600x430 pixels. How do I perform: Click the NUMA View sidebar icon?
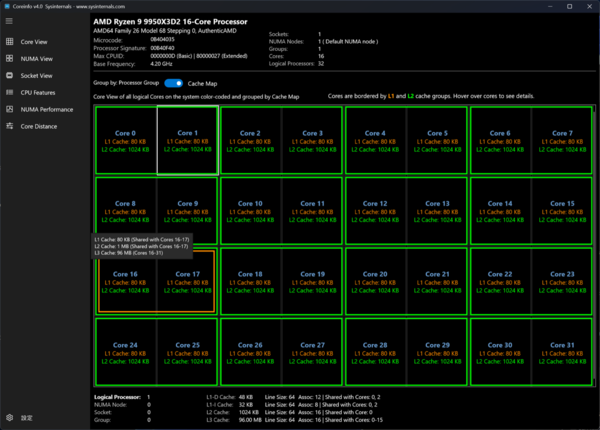(10, 59)
